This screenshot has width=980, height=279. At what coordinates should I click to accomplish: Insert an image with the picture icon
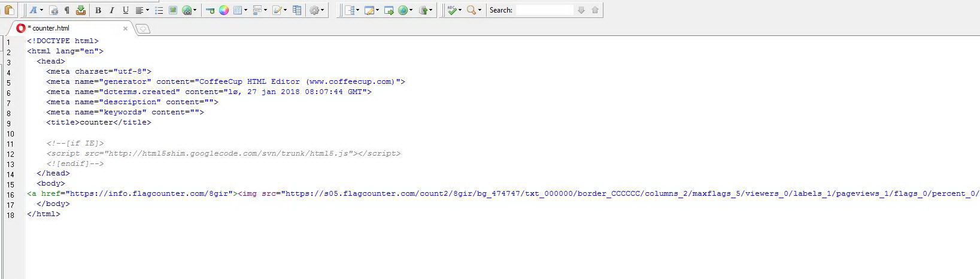tap(173, 10)
